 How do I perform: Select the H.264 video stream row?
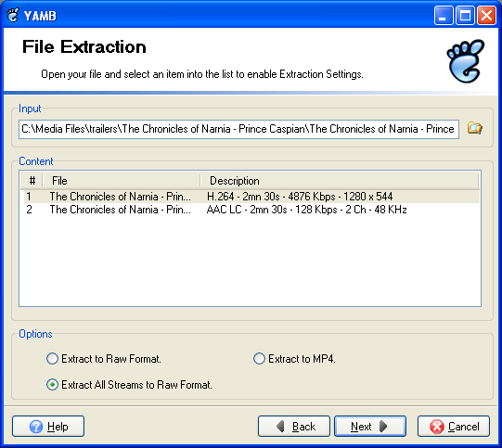251,196
